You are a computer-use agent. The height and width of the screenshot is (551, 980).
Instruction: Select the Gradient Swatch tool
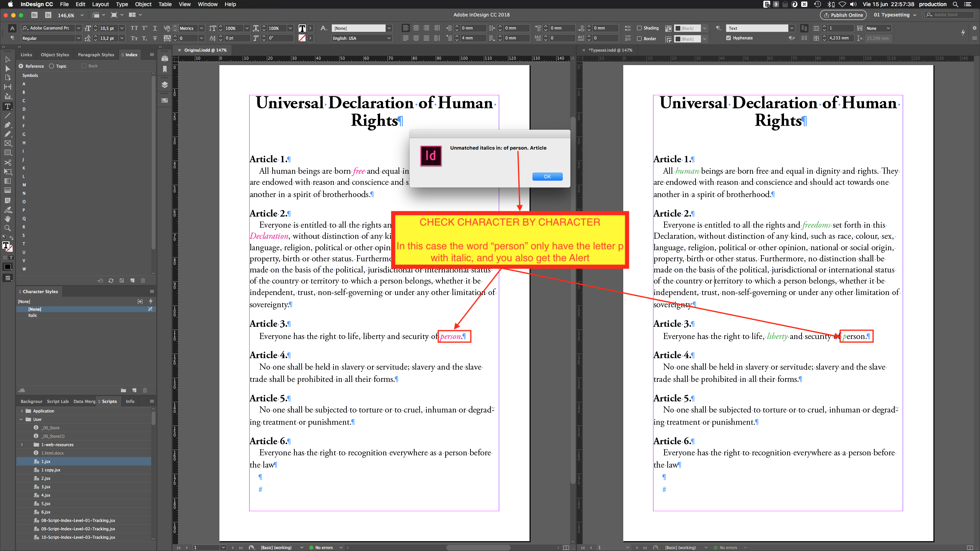[7, 181]
